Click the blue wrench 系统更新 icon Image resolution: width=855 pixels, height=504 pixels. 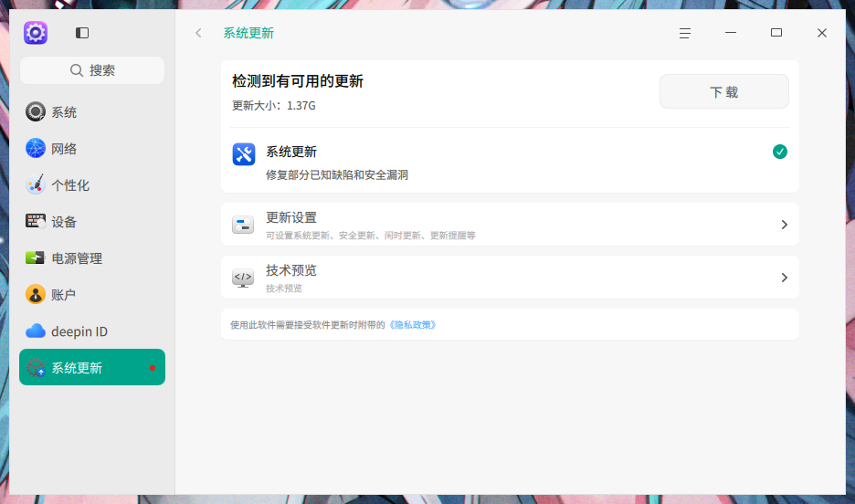[244, 154]
